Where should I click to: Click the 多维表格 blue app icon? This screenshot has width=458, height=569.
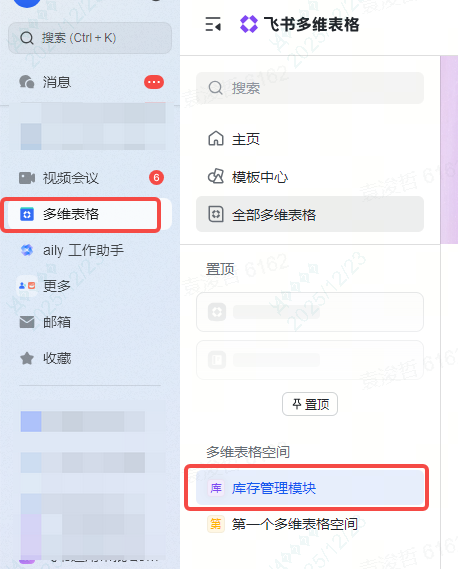[27, 214]
